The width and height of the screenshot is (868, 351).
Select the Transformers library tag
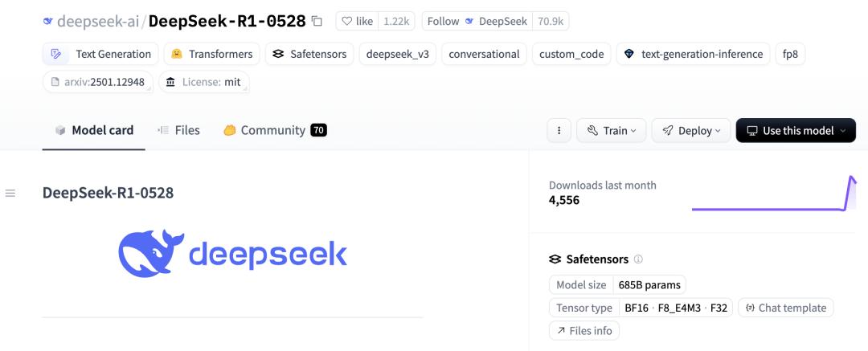tap(212, 54)
